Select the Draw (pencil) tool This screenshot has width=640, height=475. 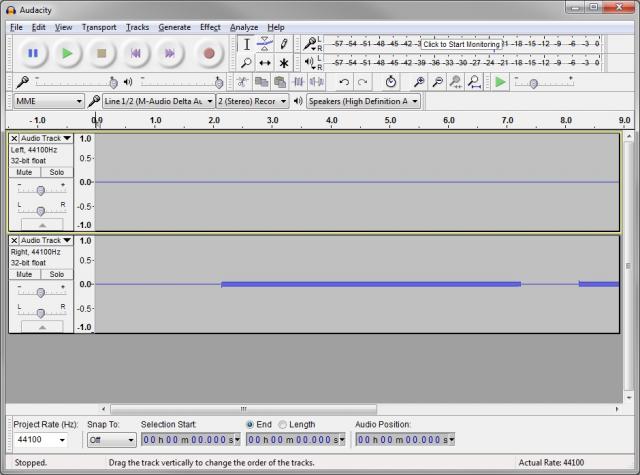[x=283, y=44]
